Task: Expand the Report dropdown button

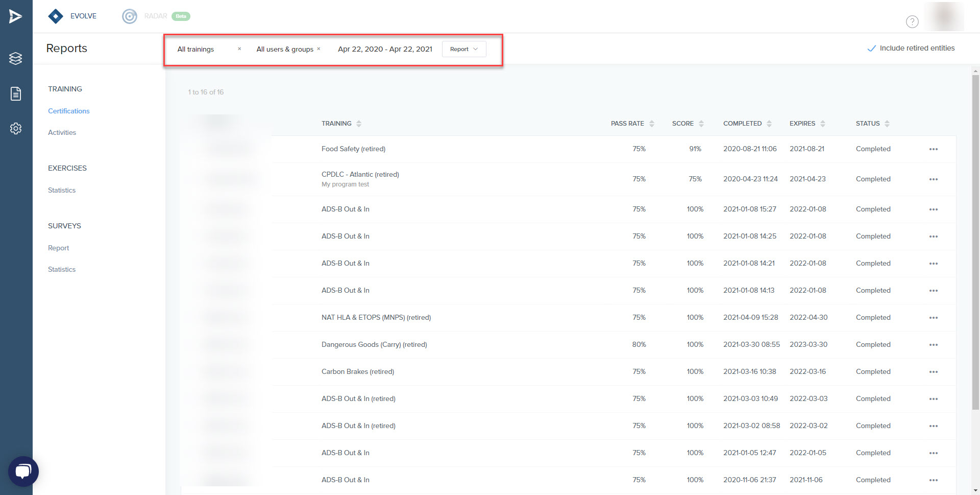Action: coord(463,49)
